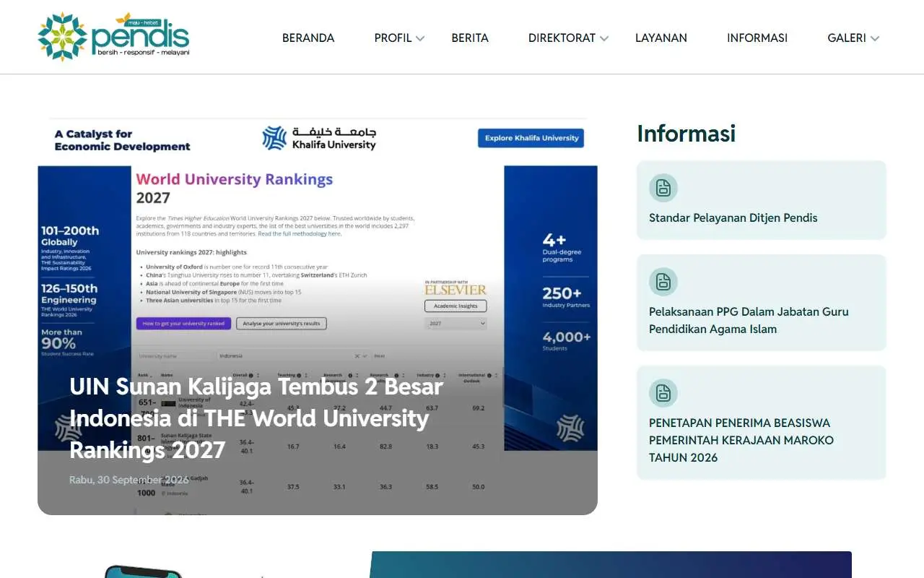Image resolution: width=924 pixels, height=578 pixels.
Task: Expand the DIREKTORAT dropdown chevron
Action: [604, 39]
